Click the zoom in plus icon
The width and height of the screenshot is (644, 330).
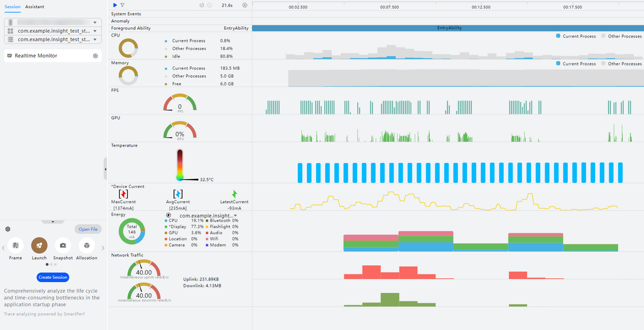pos(245,5)
